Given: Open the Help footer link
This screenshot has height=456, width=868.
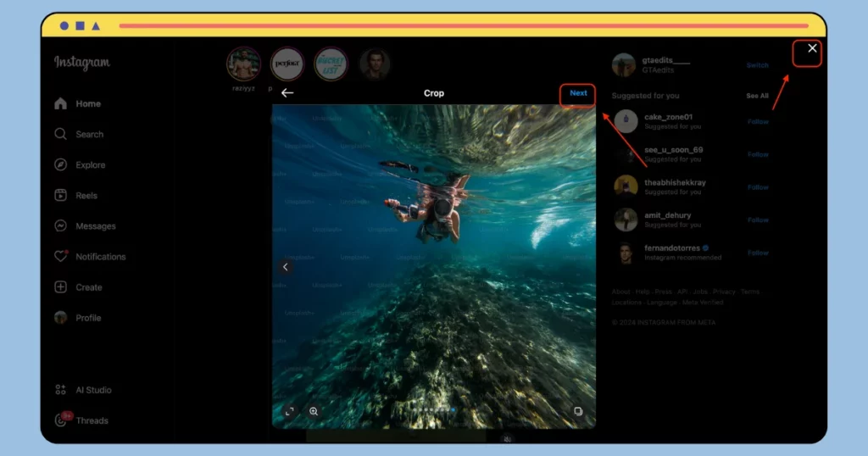Looking at the screenshot, I should 643,292.
